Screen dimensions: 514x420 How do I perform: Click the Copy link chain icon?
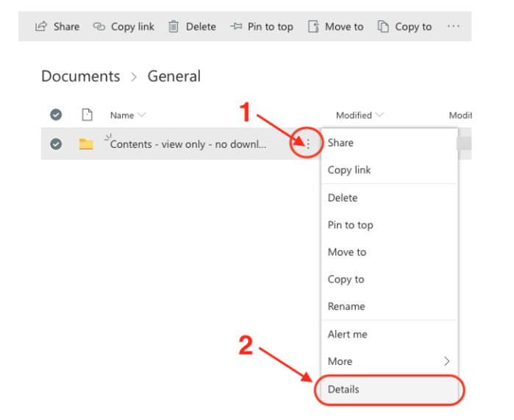99,26
